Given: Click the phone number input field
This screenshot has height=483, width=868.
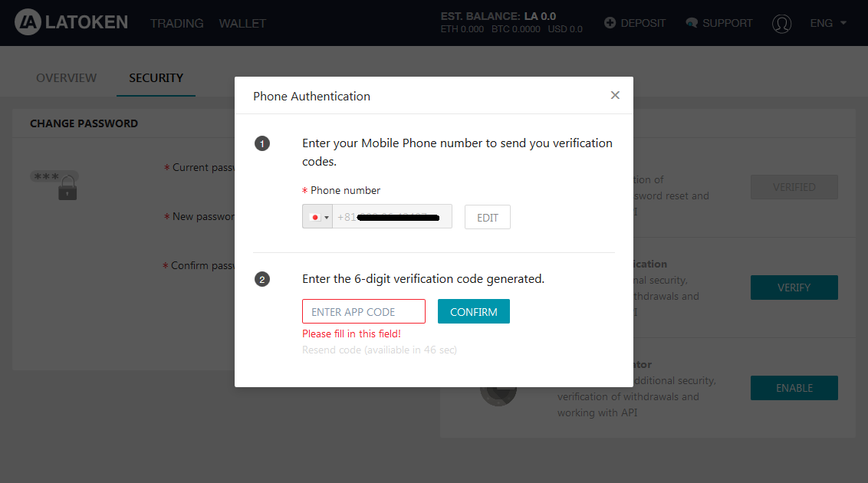Looking at the screenshot, I should coord(392,216).
